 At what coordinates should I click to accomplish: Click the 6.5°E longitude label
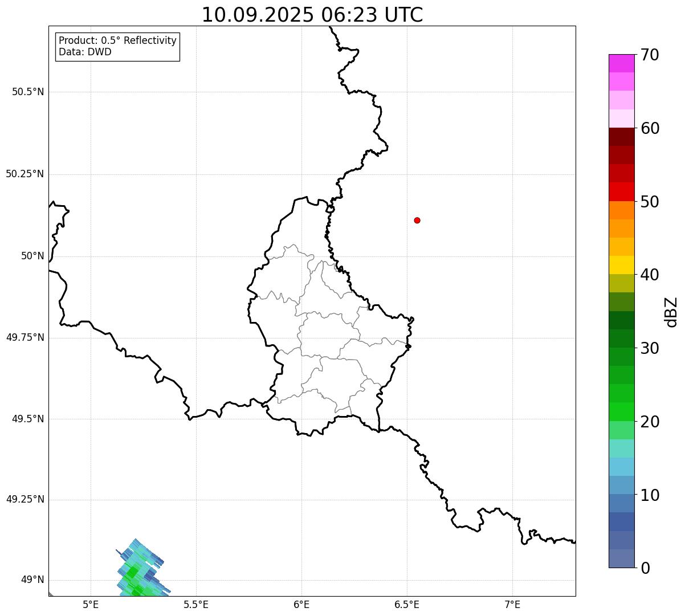tap(407, 604)
